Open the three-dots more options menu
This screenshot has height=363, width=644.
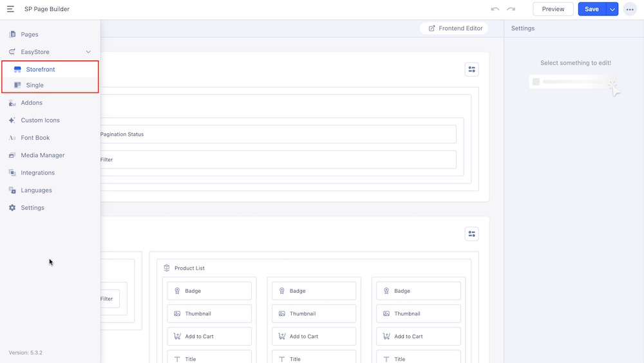click(629, 9)
